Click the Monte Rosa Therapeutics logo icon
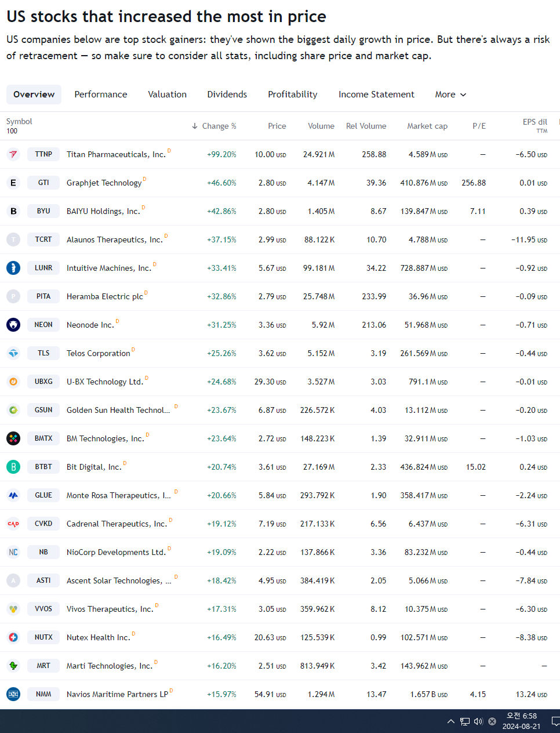Image resolution: width=560 pixels, height=733 pixels. tap(13, 495)
